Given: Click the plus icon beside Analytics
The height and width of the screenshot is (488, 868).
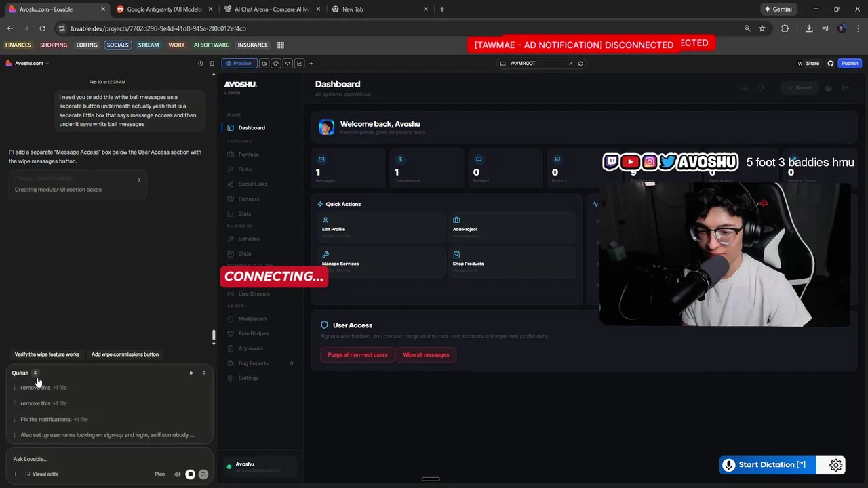Looking at the screenshot, I should [x=311, y=63].
